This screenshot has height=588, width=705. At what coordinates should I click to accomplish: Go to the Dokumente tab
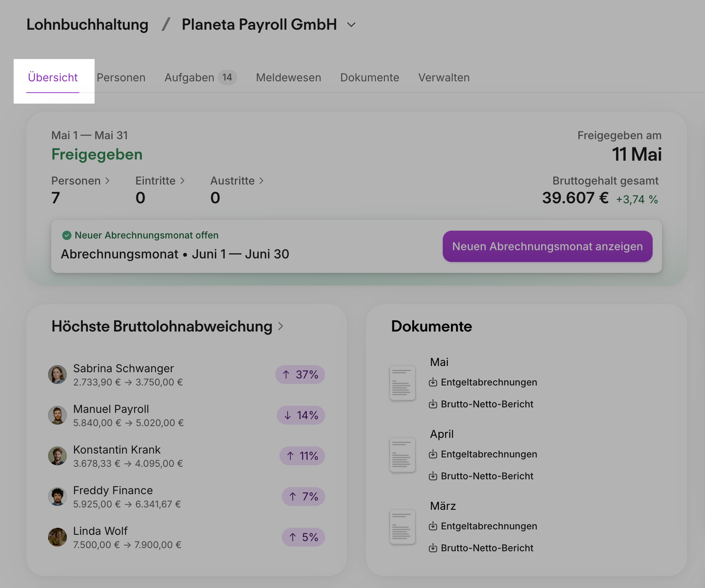[370, 77]
